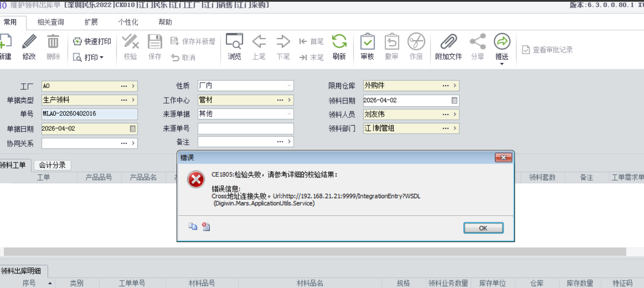Open the 推送 push dropdown arrow
644x288 pixels.
click(502, 64)
